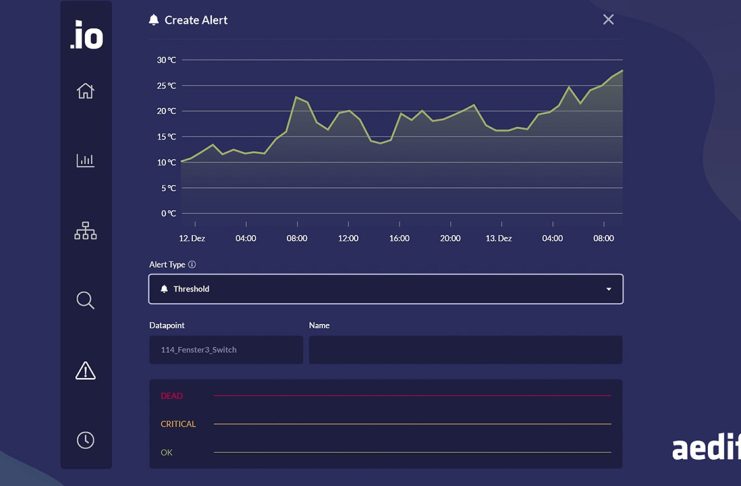The width and height of the screenshot is (741, 486).
Task: Click the DEAD label
Action: click(x=172, y=396)
